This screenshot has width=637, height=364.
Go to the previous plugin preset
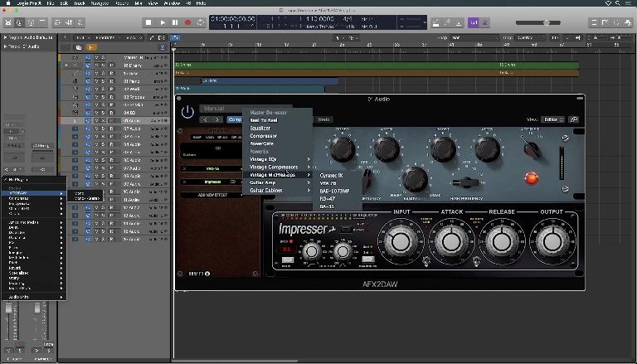click(206, 119)
